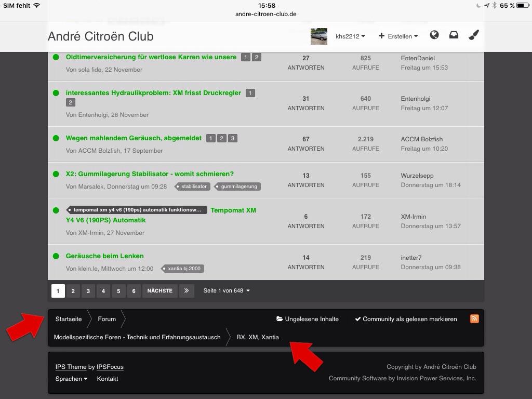Click the unread dot for Hydraulikproblem topic
The width and height of the screenshot is (532, 399).
pos(56,93)
